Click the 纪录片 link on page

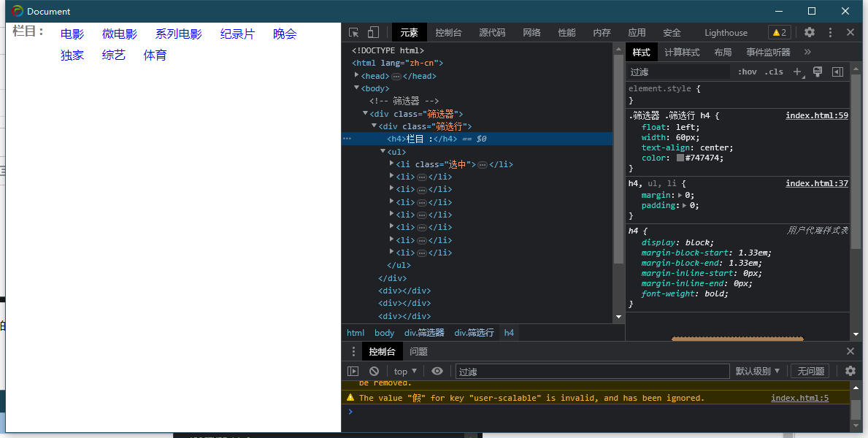[237, 34]
